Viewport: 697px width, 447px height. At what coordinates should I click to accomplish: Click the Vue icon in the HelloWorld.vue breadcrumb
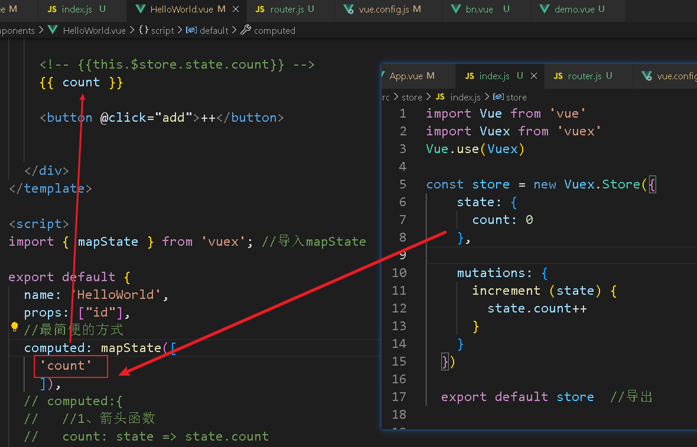pos(53,30)
